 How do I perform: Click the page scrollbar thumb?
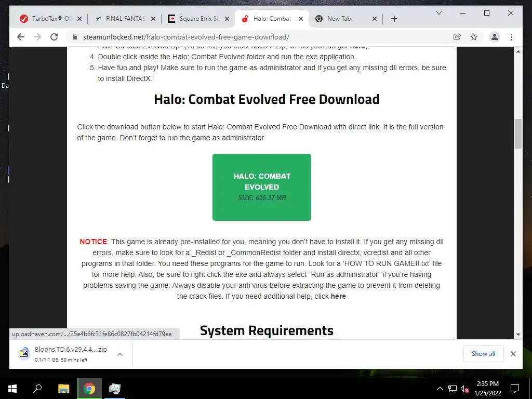(x=518, y=134)
